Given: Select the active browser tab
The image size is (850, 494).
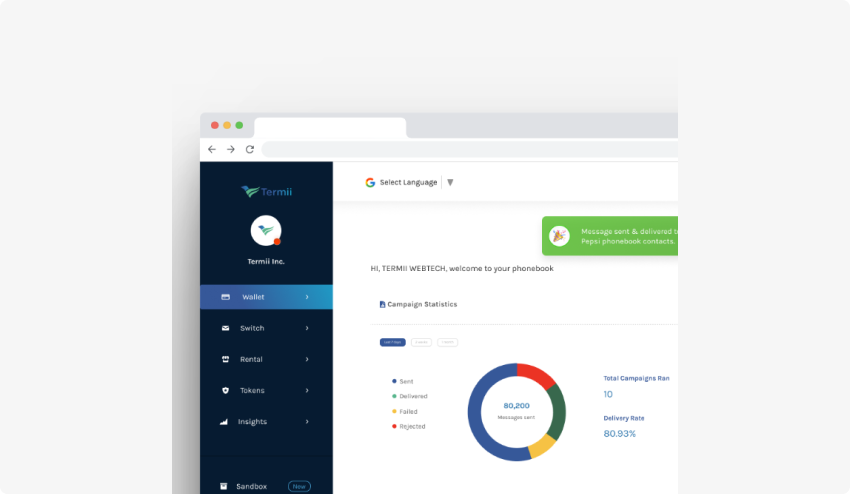Looking at the screenshot, I should [x=330, y=128].
